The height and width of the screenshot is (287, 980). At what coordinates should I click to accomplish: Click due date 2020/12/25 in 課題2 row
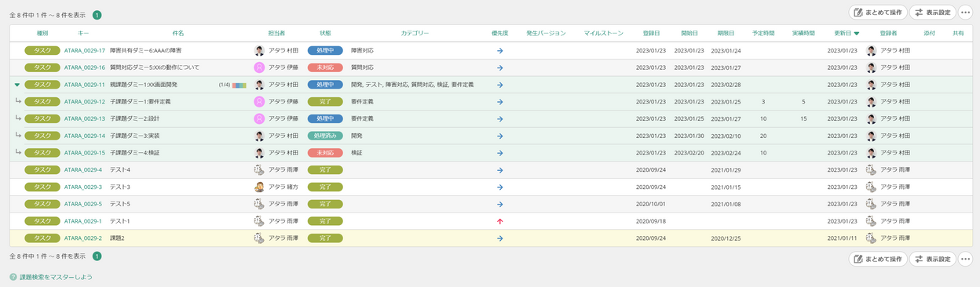coord(726,238)
